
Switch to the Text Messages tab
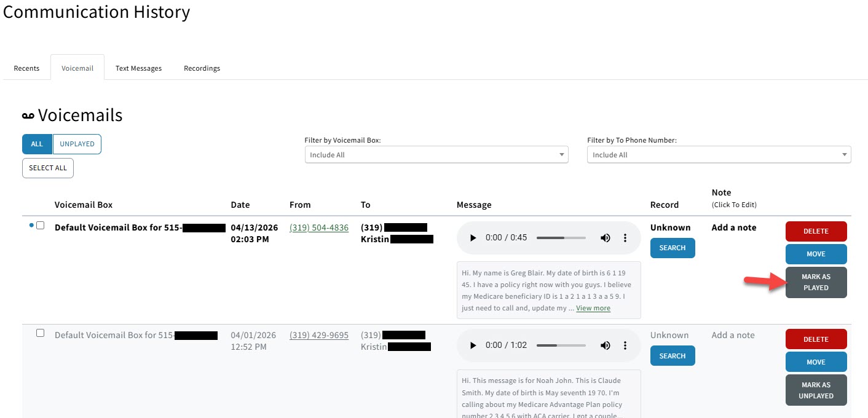pos(138,68)
